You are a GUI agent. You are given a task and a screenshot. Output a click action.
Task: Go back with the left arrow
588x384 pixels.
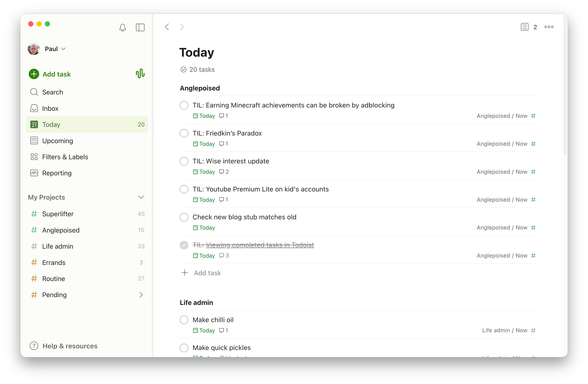point(167,27)
